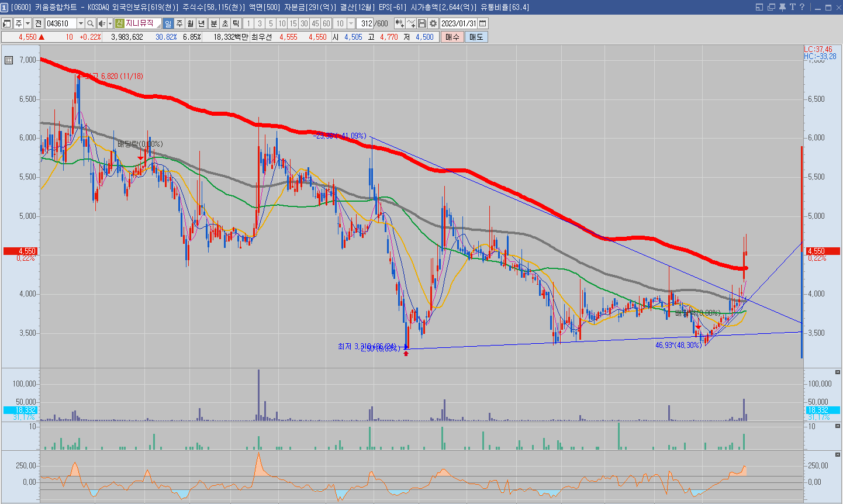The height and width of the screenshot is (504, 843).
Task: Open stock search with the magnifier icon
Action: [x=91, y=23]
